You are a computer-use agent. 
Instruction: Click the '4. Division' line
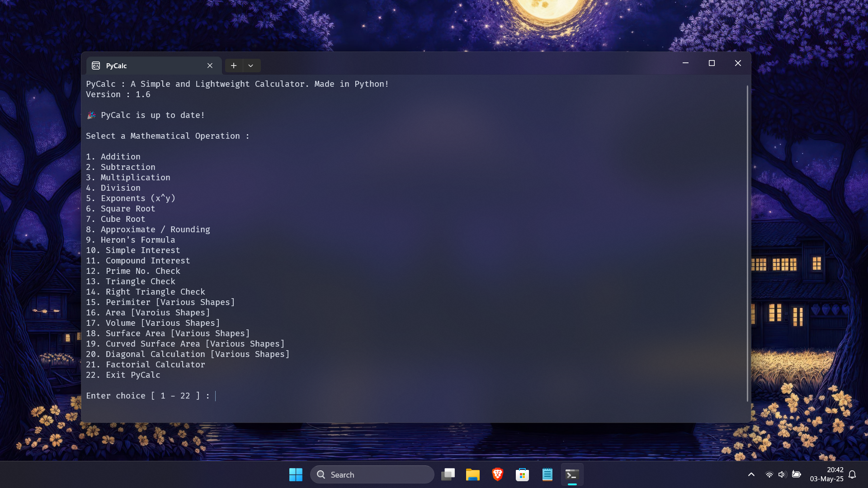[x=113, y=188]
